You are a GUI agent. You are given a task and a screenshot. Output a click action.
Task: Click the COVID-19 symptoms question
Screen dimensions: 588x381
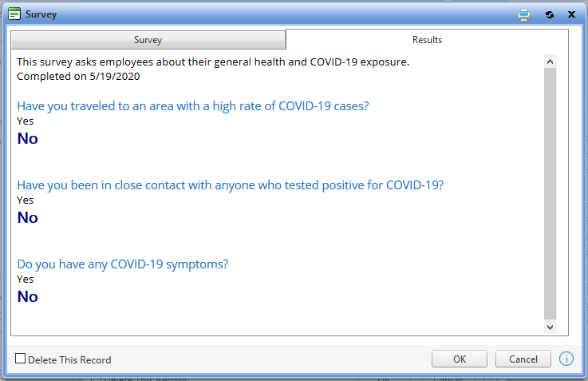(122, 264)
